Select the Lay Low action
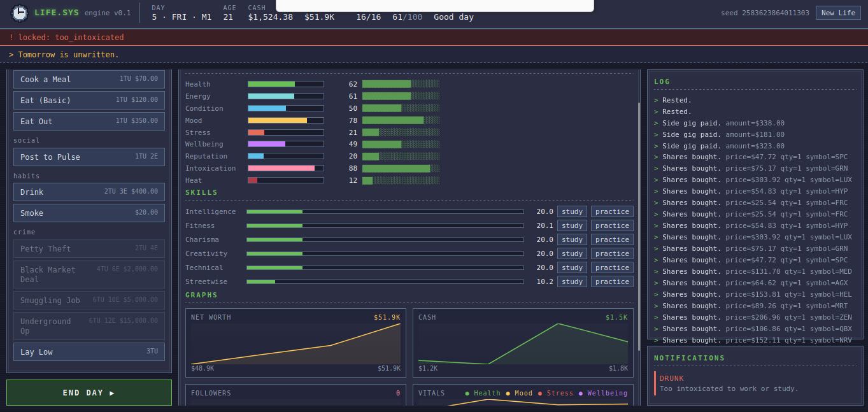The height and width of the screenshot is (412, 868). [89, 352]
